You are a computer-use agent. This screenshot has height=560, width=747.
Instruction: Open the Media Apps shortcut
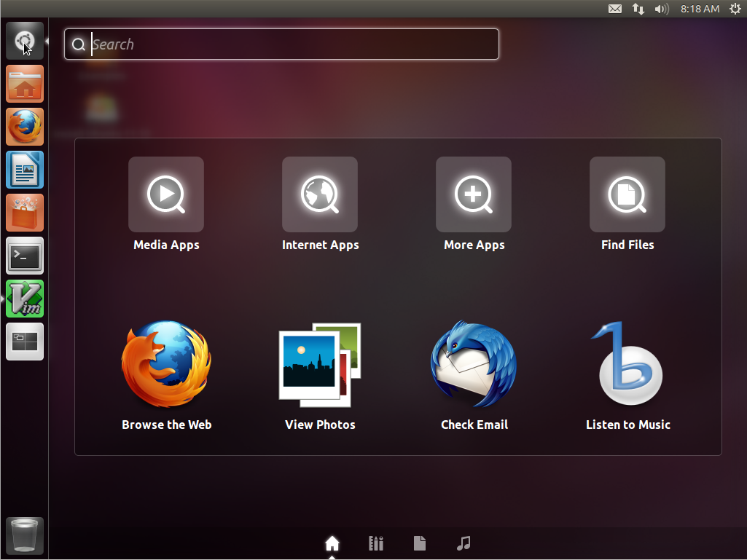tap(165, 194)
